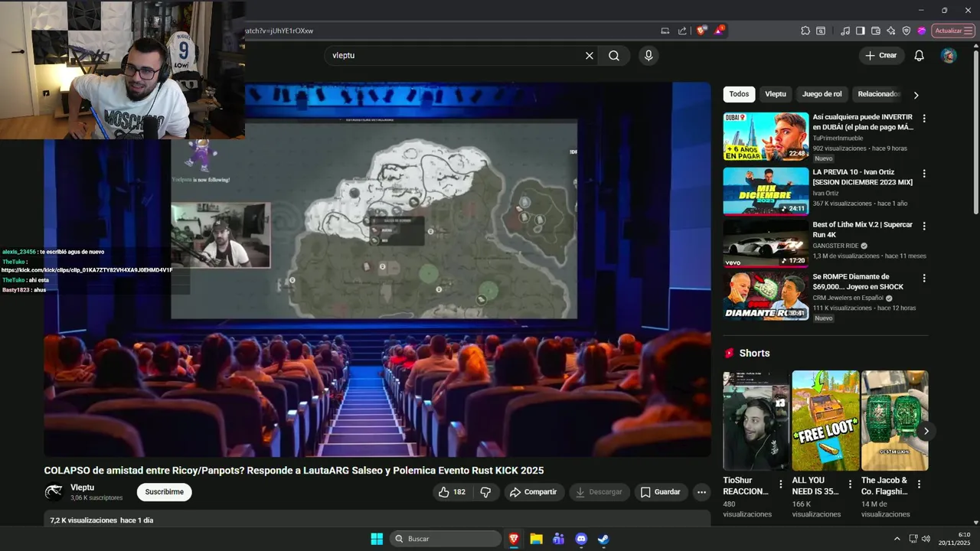Open the Windows Start menu
Viewport: 980px width, 551px height.
pyautogui.click(x=377, y=539)
